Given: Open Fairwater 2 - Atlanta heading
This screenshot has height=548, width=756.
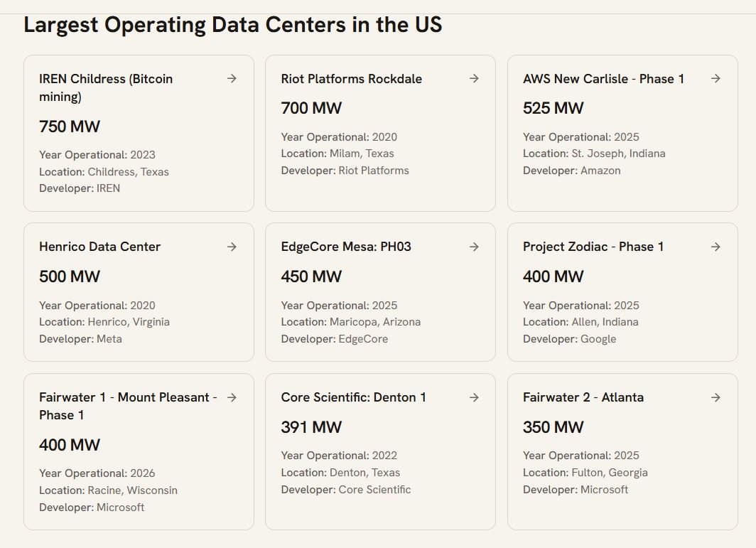Looking at the screenshot, I should pos(583,397).
